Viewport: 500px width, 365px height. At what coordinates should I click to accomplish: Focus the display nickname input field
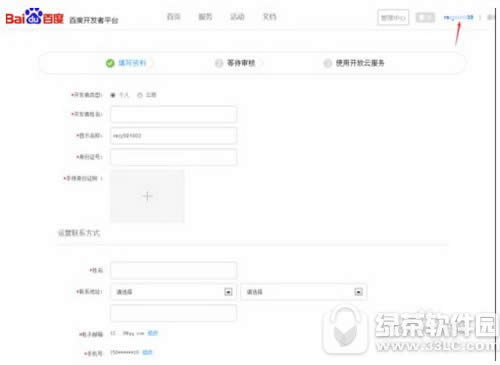(173, 136)
